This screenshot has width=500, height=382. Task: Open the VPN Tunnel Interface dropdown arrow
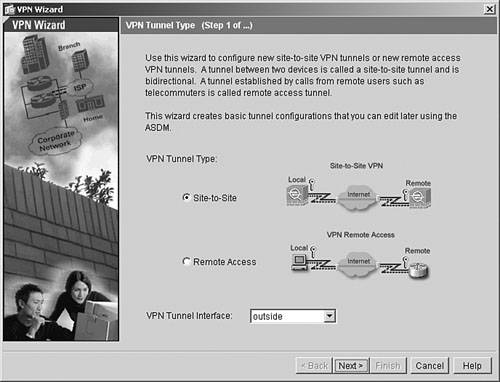(x=329, y=316)
